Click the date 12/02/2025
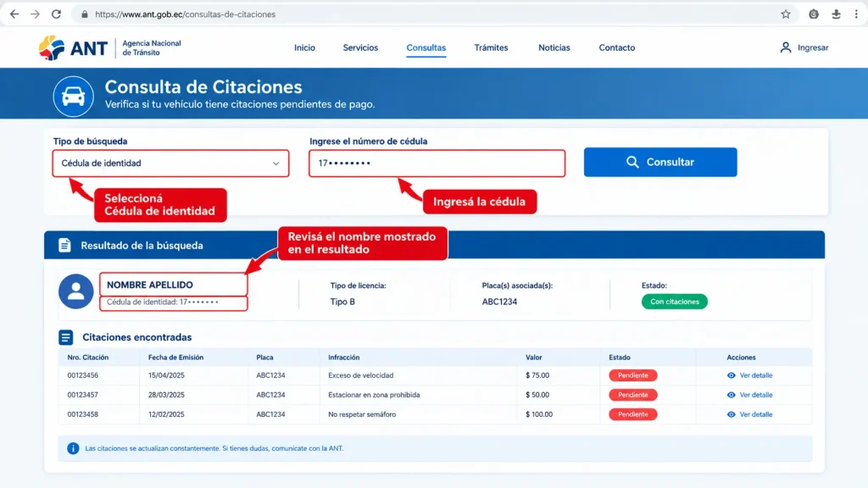The image size is (868, 488). pyautogui.click(x=167, y=414)
